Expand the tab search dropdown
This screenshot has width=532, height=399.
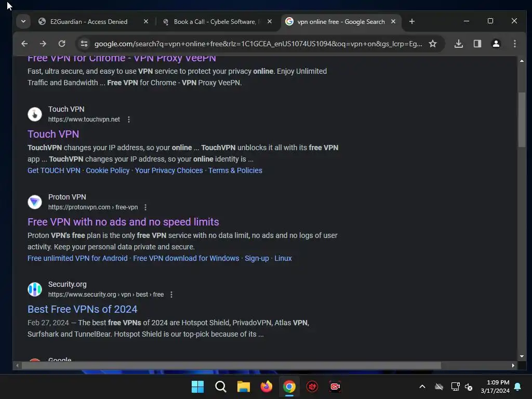23,21
